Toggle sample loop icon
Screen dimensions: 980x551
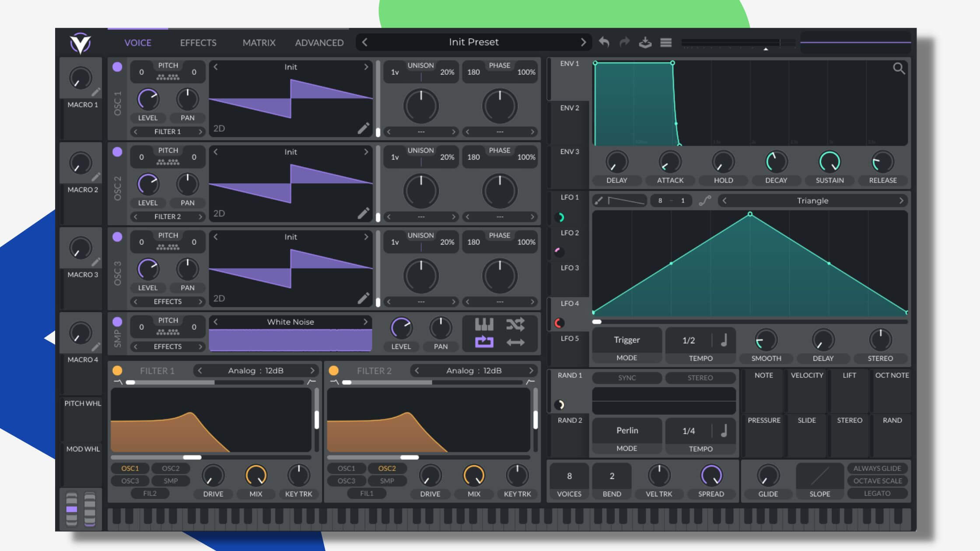(484, 342)
